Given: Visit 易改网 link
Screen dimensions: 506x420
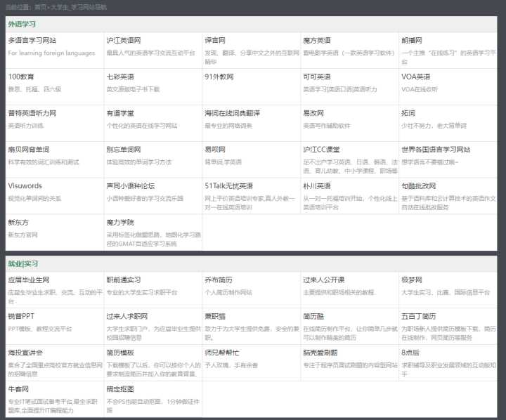Looking at the screenshot, I should pos(313,113).
